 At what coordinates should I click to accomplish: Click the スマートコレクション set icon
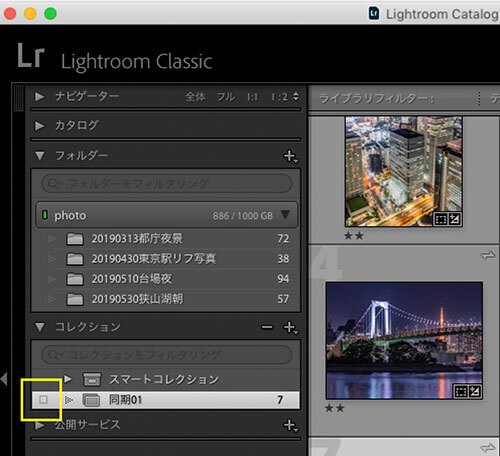[92, 379]
